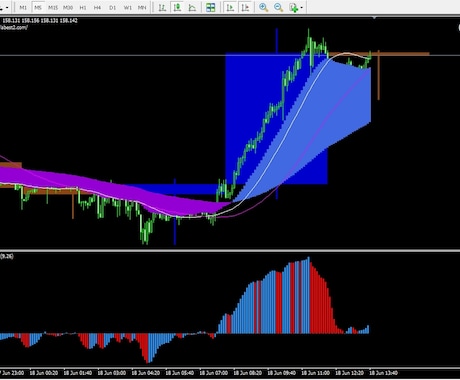The image size is (460, 380).
Task: Open the leftmost toolbar dropdown arrow
Action: pyautogui.click(x=7, y=7)
